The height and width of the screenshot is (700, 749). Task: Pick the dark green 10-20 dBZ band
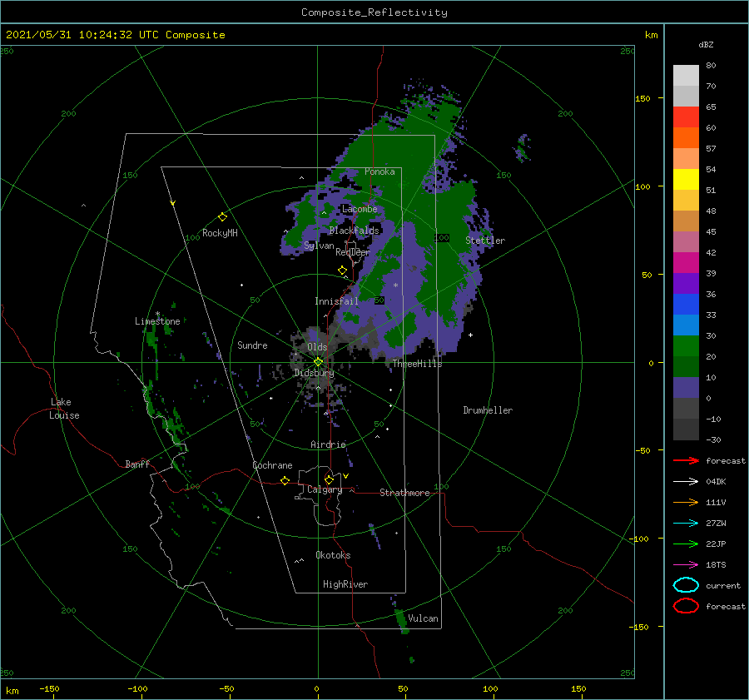click(x=686, y=366)
